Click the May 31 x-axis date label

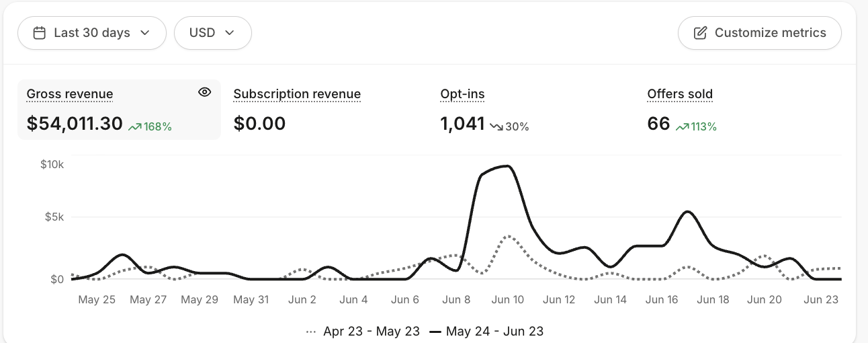coord(251,300)
